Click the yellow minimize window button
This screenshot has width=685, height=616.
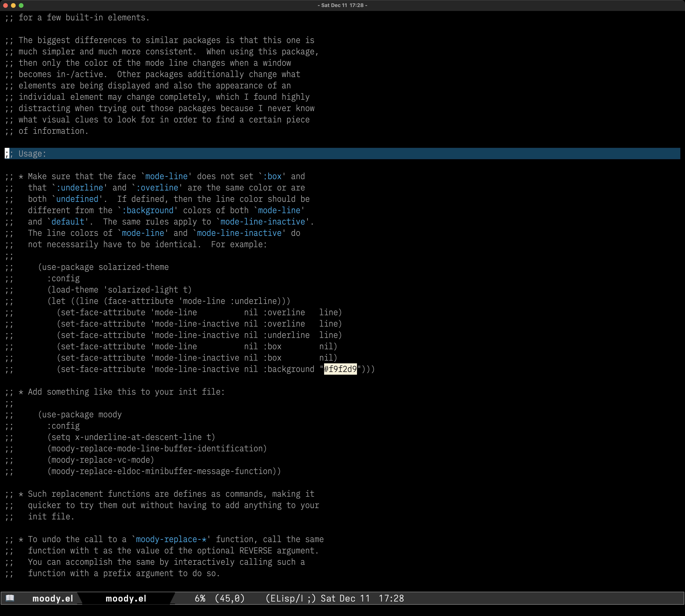[x=13, y=5]
